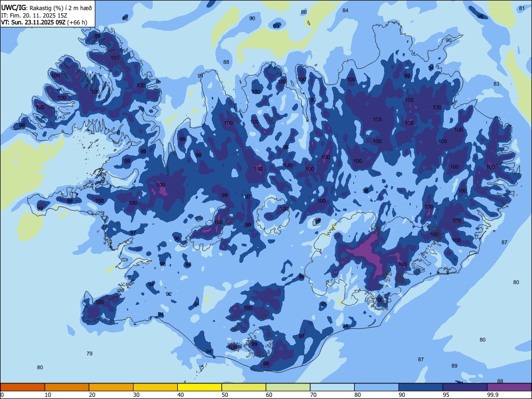Image resolution: width=532 pixels, height=399 pixels.
Task: Select the '50' tick label on the color scale
Action: (225, 395)
